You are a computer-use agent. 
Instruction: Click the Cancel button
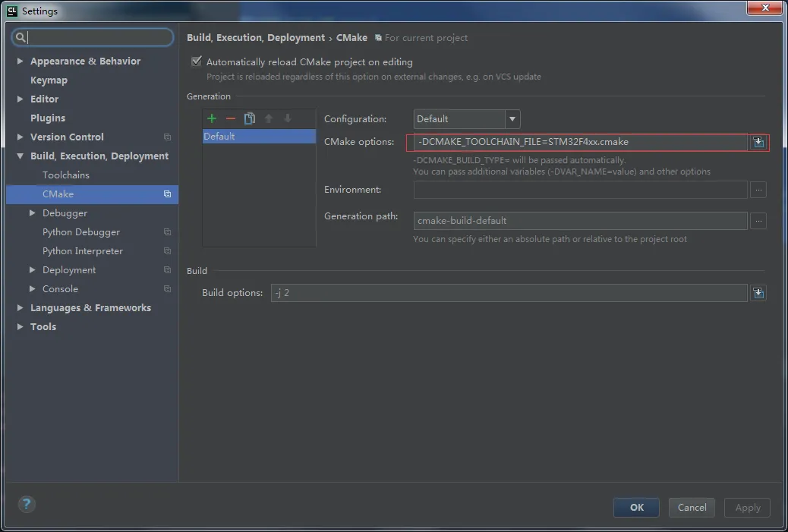click(692, 508)
